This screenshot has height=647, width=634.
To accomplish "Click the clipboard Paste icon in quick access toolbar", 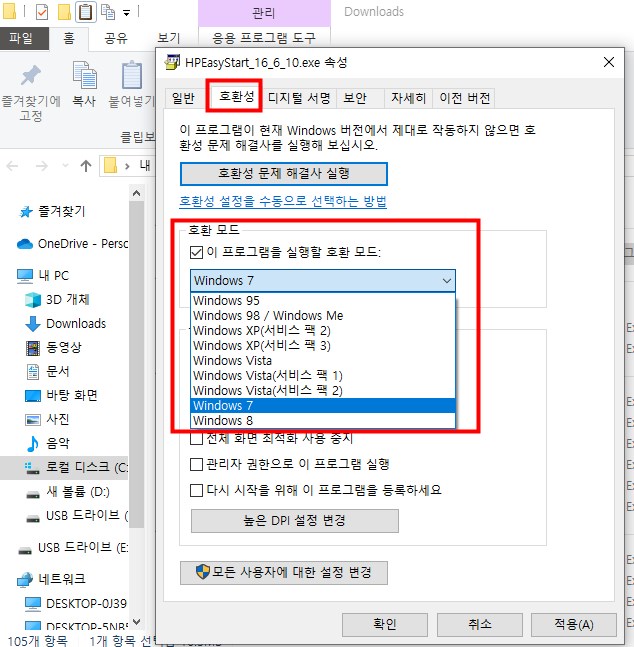I will [x=85, y=12].
